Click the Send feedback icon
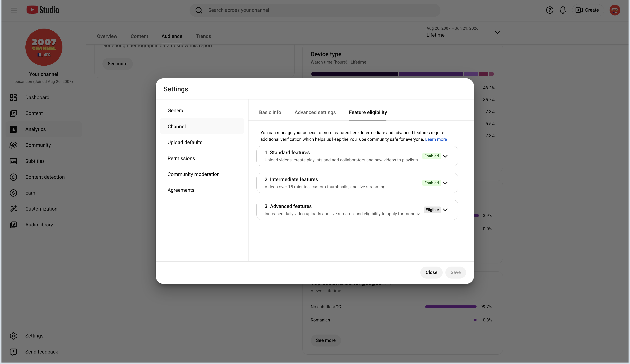 (x=13, y=352)
